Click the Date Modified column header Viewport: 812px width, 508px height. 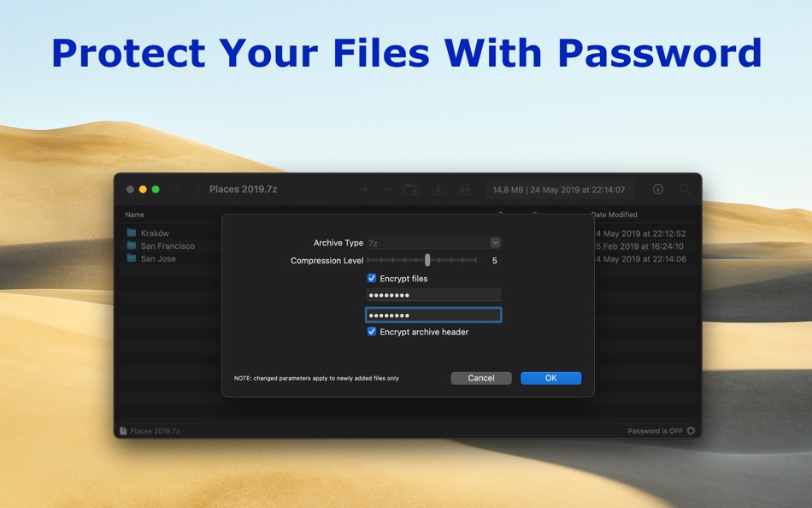click(615, 215)
